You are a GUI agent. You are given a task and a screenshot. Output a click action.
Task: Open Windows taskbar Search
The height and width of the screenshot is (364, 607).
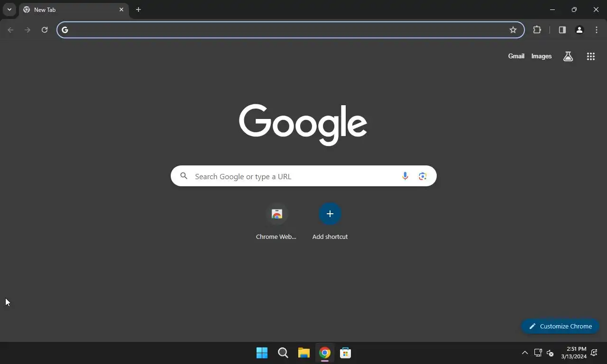coord(283,353)
